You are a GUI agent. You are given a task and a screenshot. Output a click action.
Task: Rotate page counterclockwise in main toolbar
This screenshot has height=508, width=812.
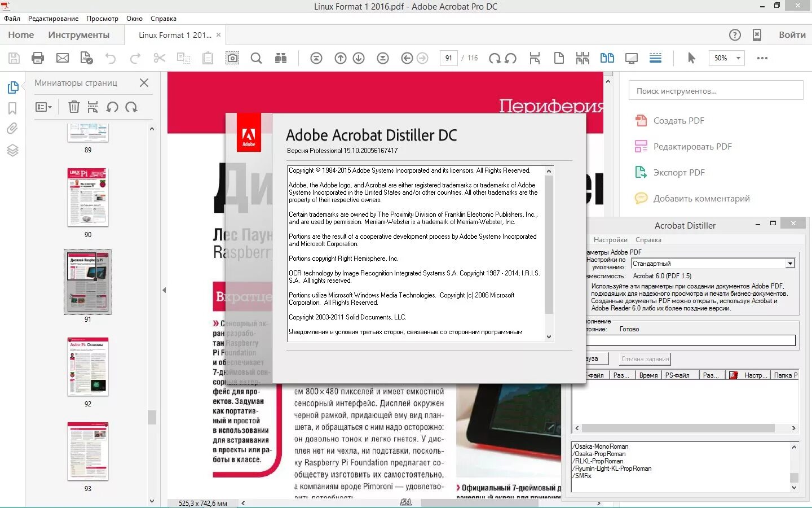coord(511,58)
